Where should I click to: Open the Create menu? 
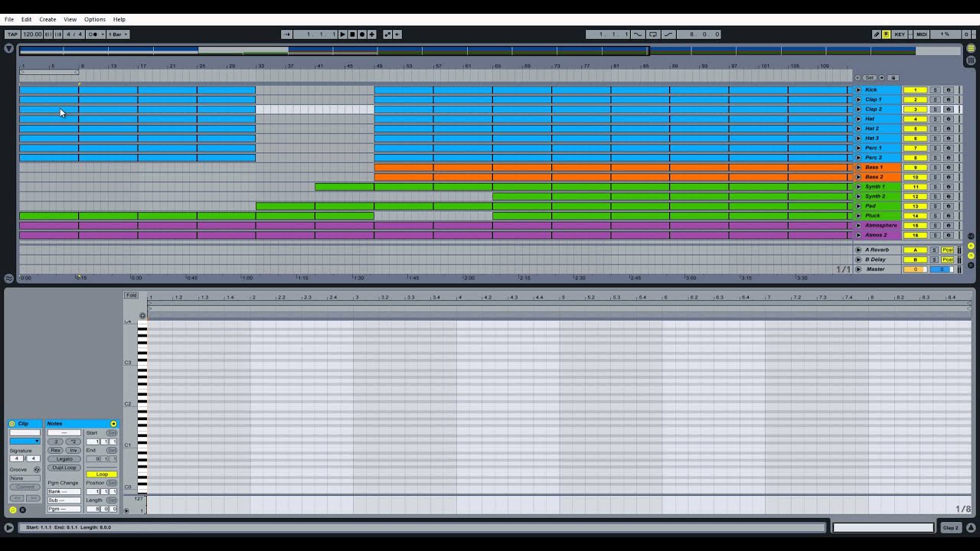[47, 19]
